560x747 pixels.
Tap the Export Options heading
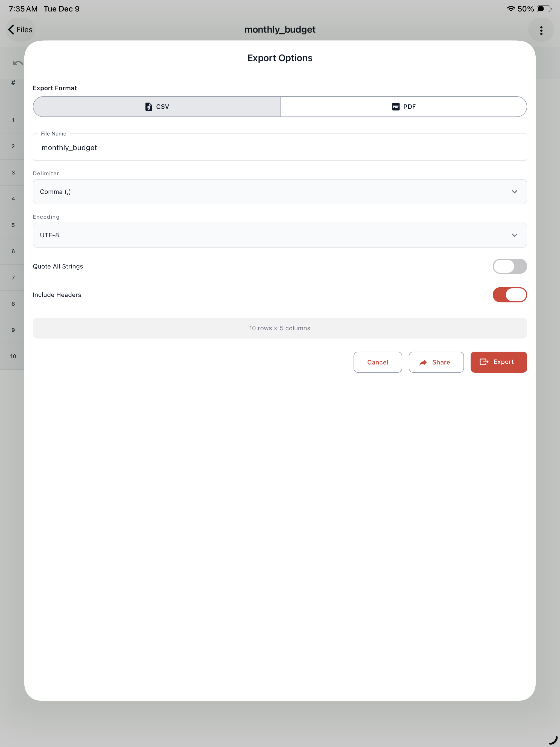tap(280, 58)
